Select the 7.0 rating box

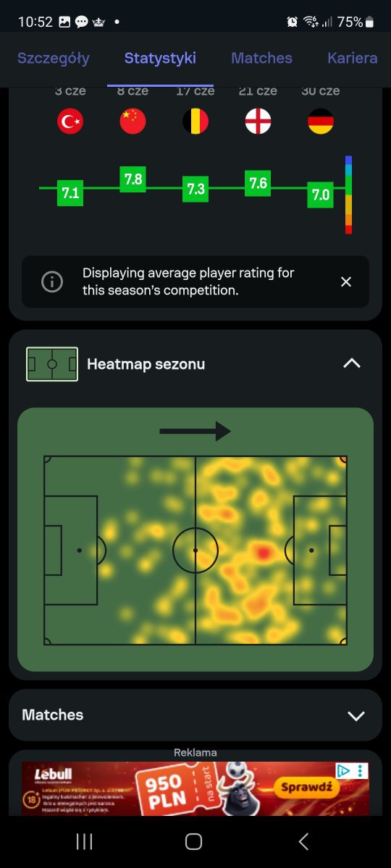[x=320, y=195]
